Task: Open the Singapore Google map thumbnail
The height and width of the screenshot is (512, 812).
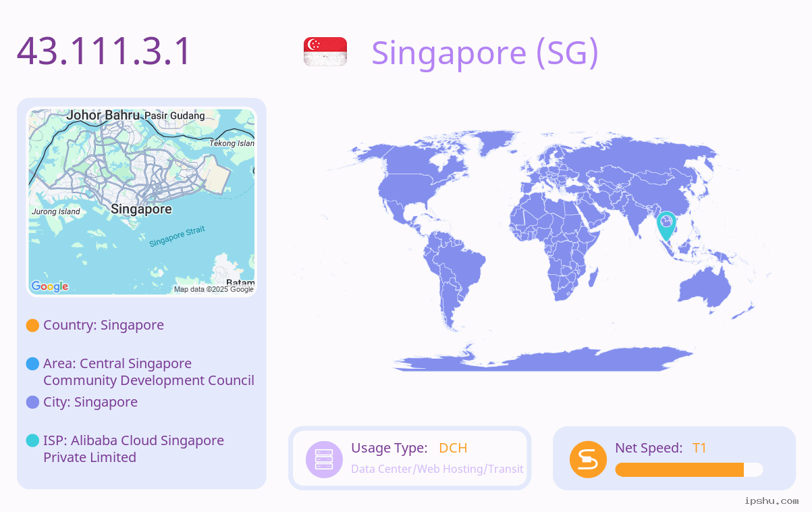Action: point(142,202)
